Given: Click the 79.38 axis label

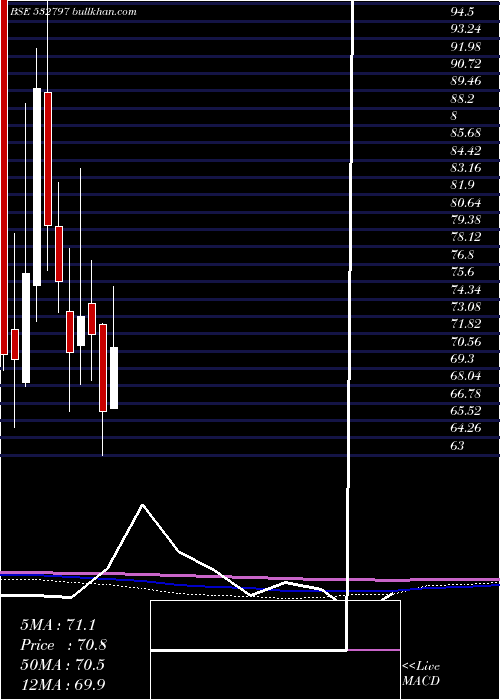Looking at the screenshot, I should pyautogui.click(x=466, y=220).
